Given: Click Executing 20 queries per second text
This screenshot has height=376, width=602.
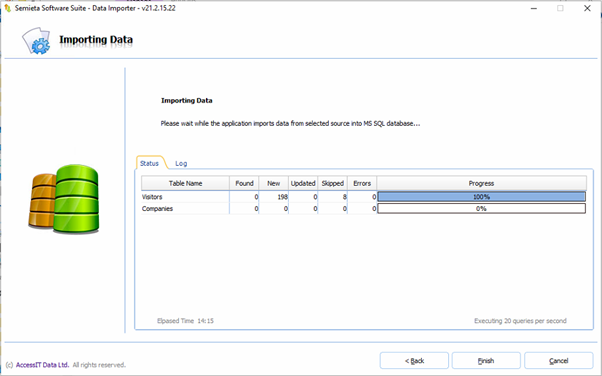Looking at the screenshot, I should pos(520,321).
